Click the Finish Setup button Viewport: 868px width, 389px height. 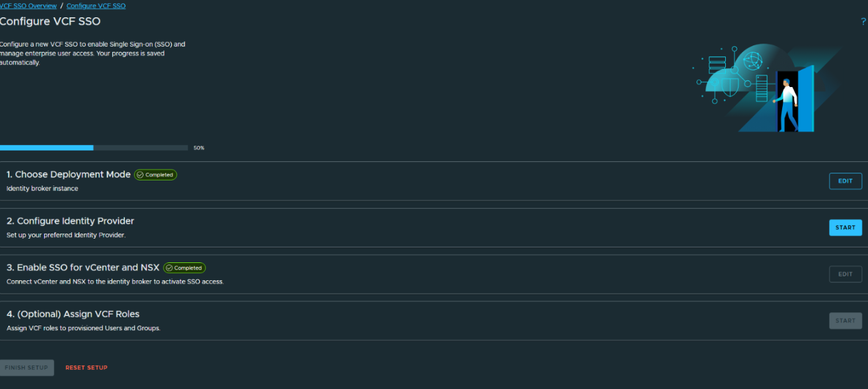pos(27,368)
